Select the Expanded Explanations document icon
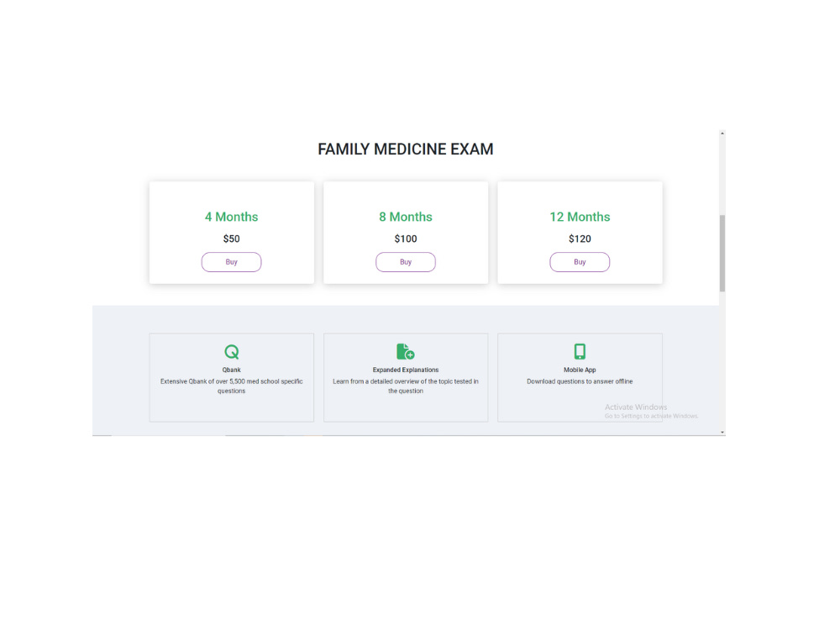This screenshot has height=630, width=840. [x=406, y=351]
